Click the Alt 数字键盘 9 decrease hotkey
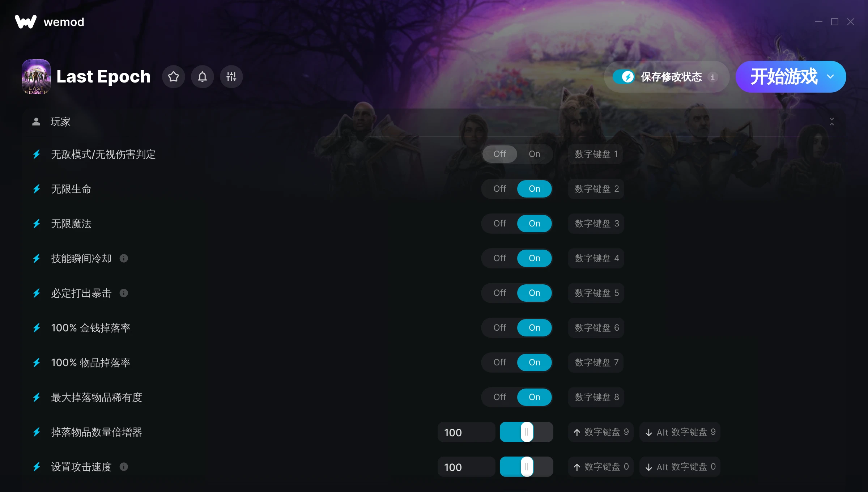This screenshot has height=492, width=868. (680, 432)
